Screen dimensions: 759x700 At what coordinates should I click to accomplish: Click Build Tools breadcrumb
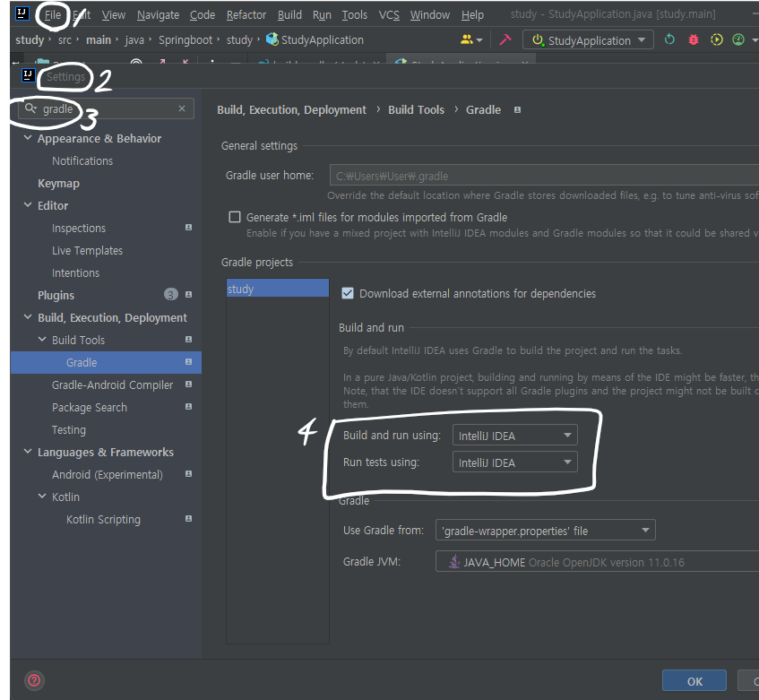(417, 110)
